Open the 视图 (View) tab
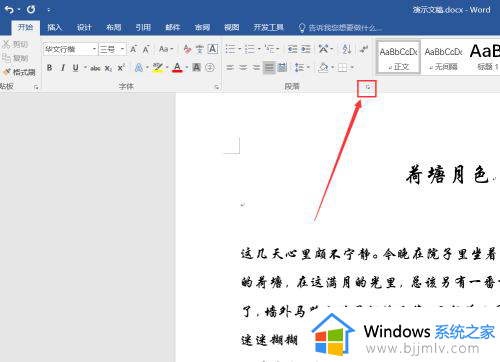 coord(232,27)
